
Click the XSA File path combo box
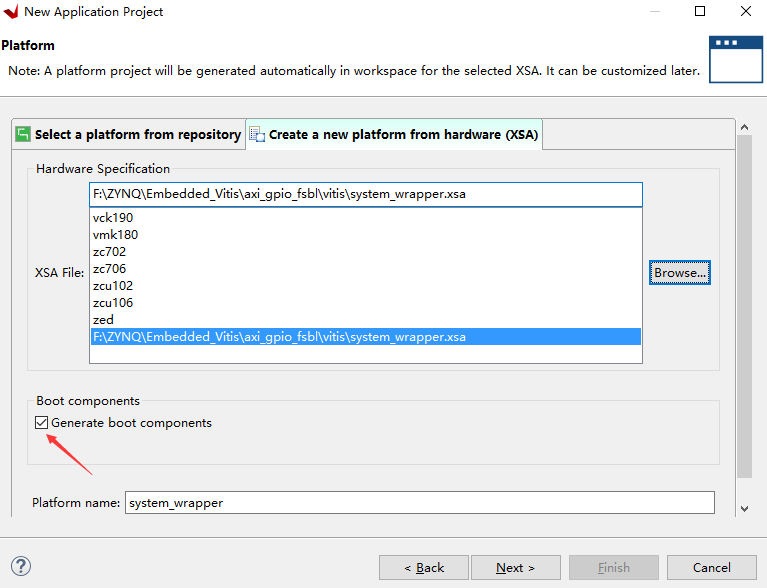click(x=366, y=194)
